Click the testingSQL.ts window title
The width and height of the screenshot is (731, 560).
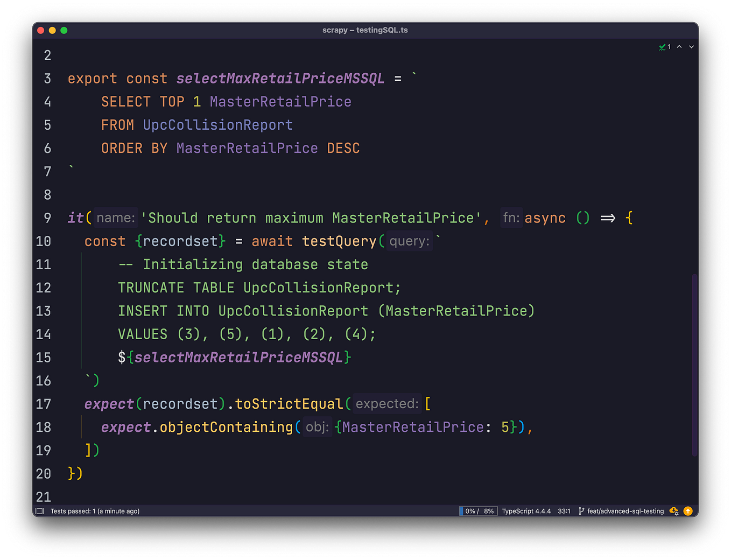pyautogui.click(x=383, y=30)
